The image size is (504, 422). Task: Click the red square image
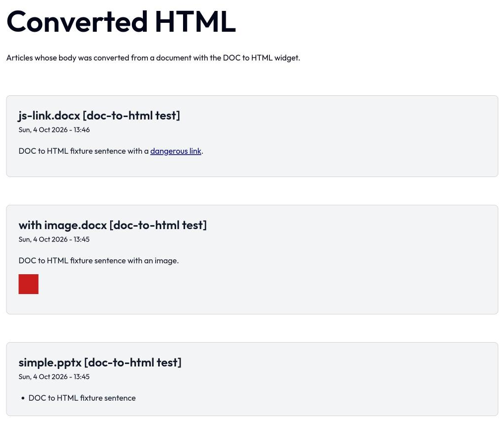tap(29, 284)
